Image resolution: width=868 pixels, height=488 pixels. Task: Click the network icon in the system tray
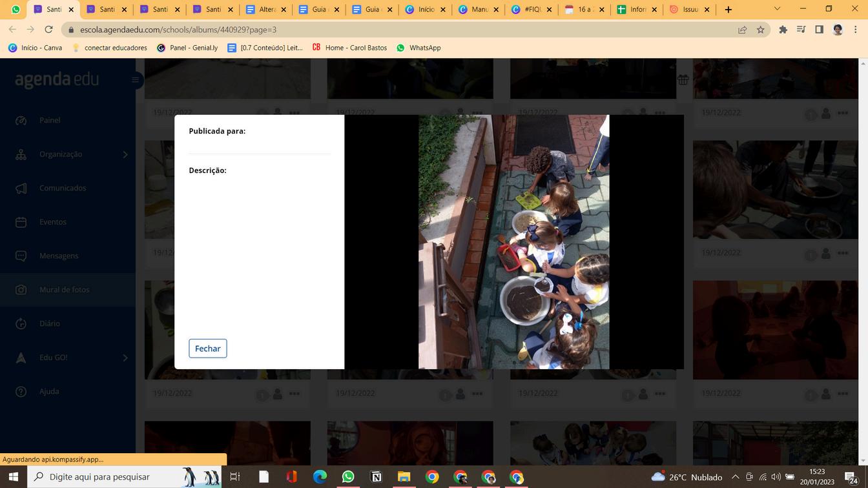click(x=763, y=477)
